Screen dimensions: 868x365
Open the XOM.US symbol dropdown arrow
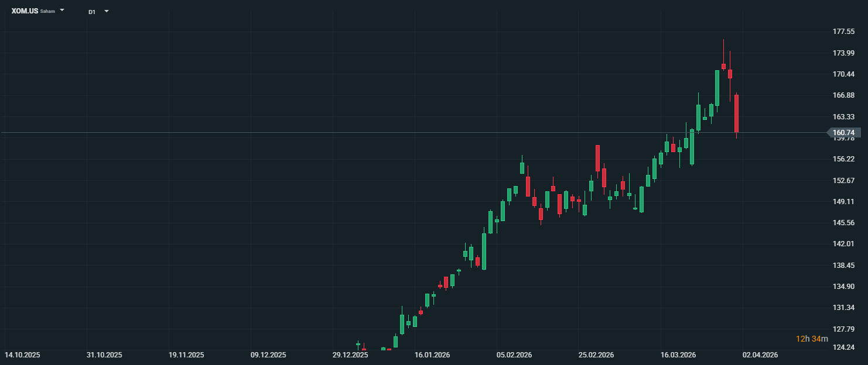(x=62, y=11)
